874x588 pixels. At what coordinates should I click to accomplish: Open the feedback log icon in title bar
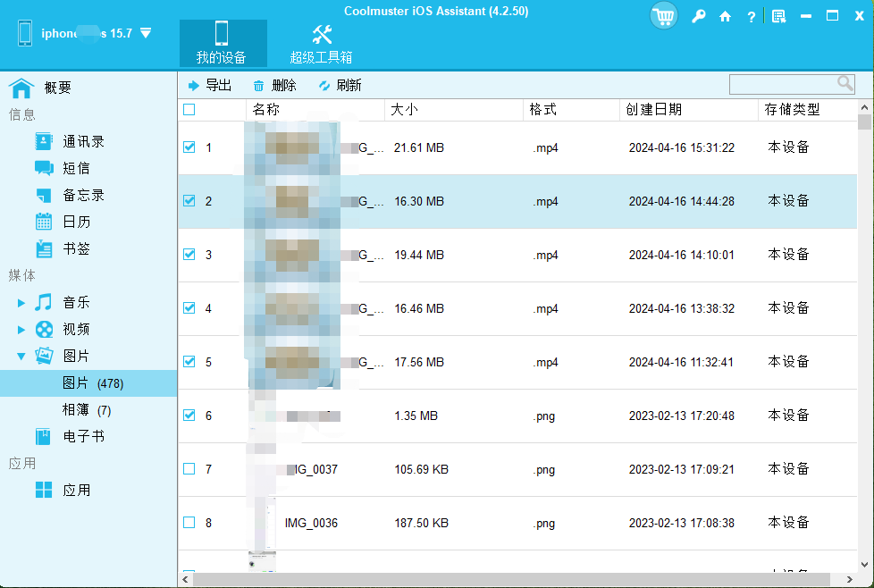tap(778, 17)
